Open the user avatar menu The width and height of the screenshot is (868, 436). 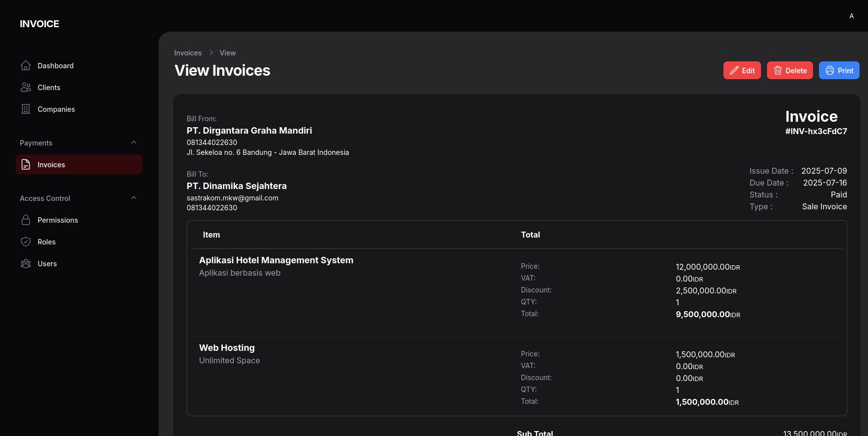tap(851, 16)
